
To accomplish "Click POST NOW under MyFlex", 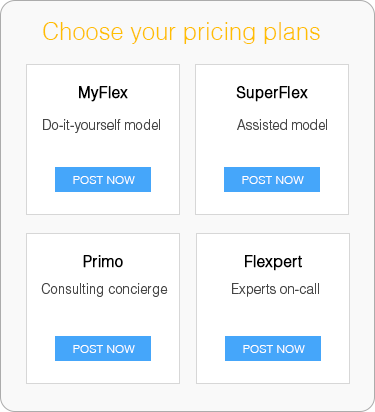I will click(x=103, y=180).
